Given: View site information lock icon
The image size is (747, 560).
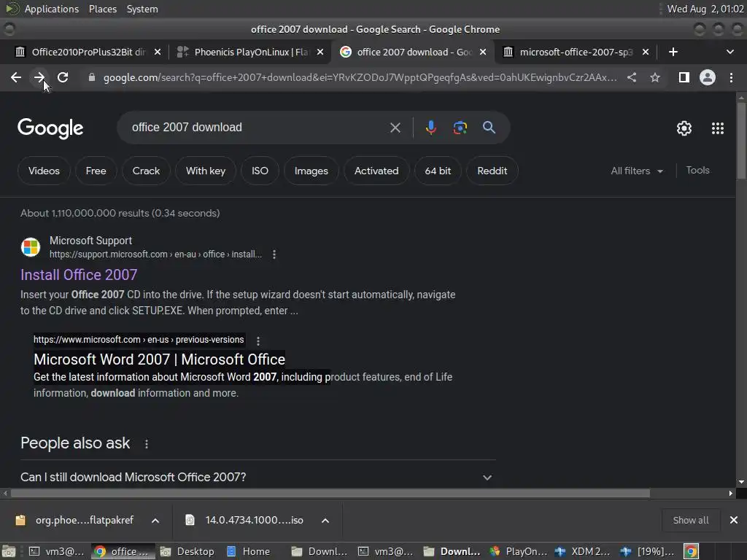Looking at the screenshot, I should click(x=92, y=77).
